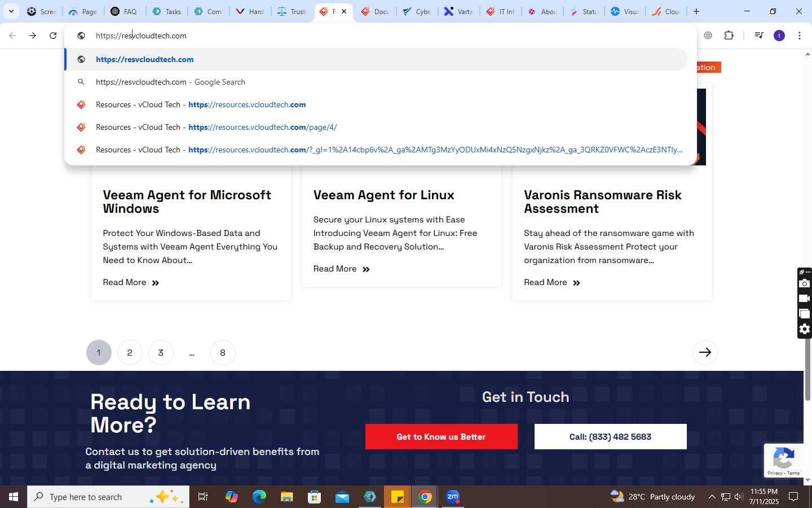Screen dimensions: 812x508
Task: Open the media controls icon
Action: click(759, 36)
